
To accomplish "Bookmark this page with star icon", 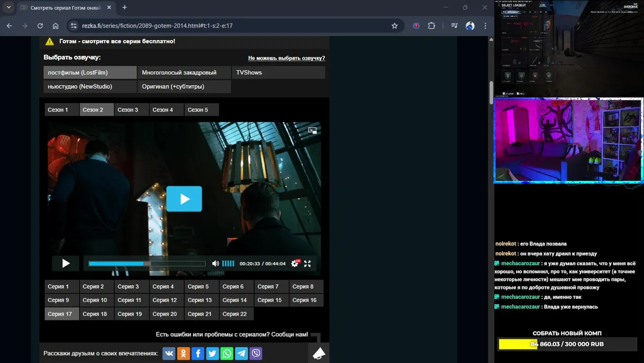I will coord(394,26).
